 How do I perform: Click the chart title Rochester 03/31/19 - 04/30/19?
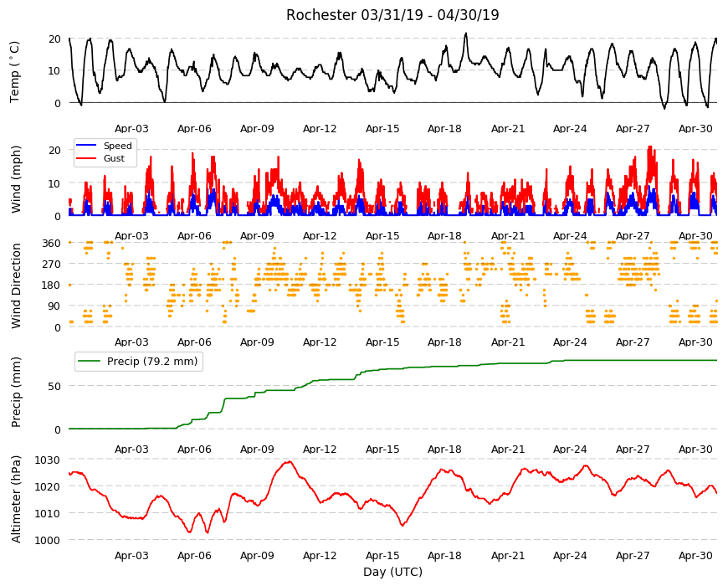[x=392, y=15]
